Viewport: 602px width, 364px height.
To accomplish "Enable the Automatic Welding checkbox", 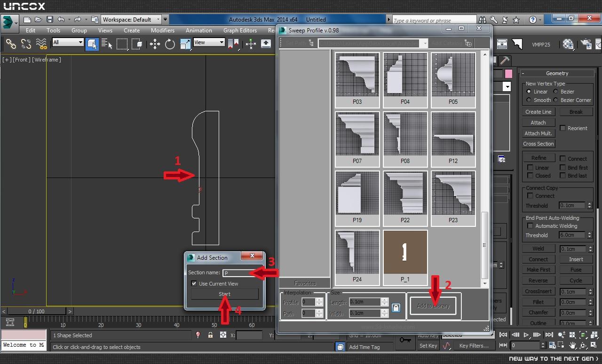I will click(530, 226).
